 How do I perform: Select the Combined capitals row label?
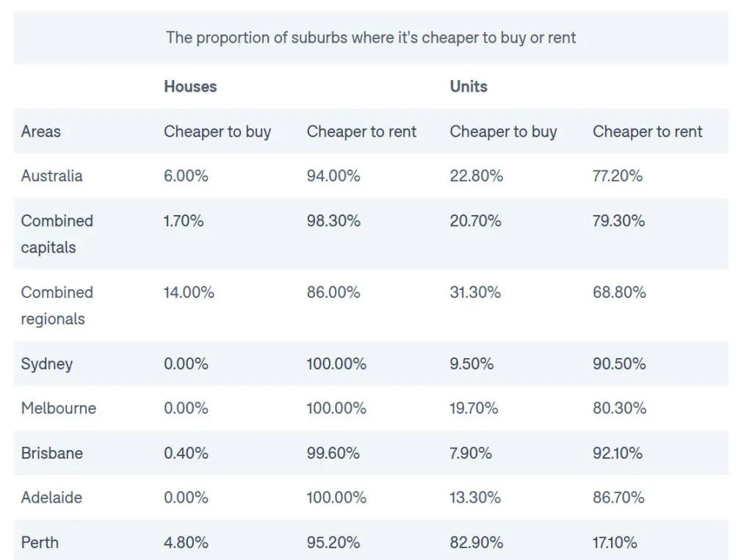(57, 234)
